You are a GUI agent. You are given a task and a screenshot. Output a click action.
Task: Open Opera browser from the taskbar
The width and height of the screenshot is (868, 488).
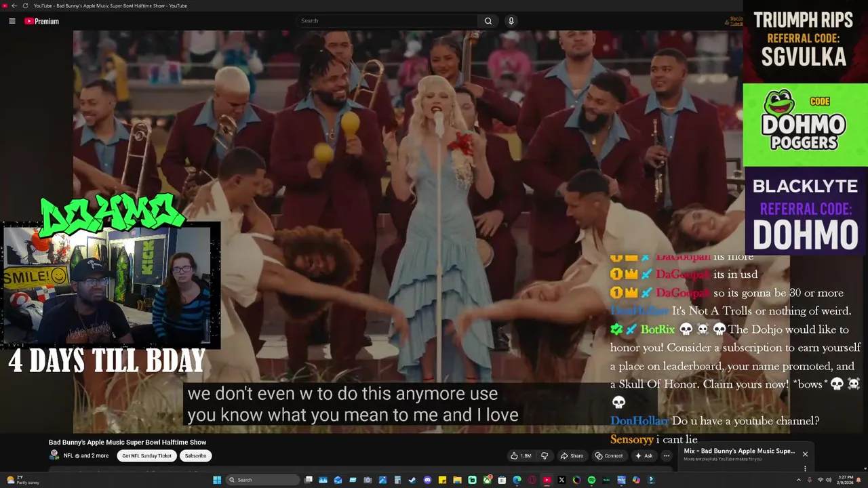click(532, 480)
